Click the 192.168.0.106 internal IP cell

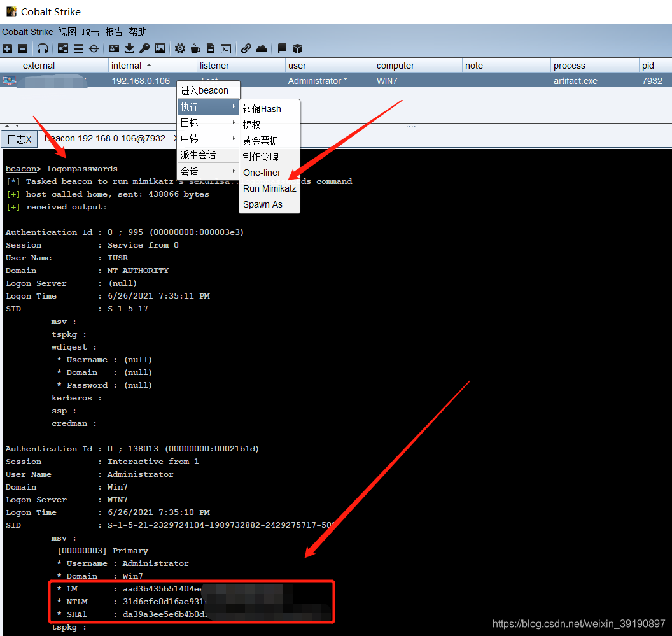click(141, 81)
